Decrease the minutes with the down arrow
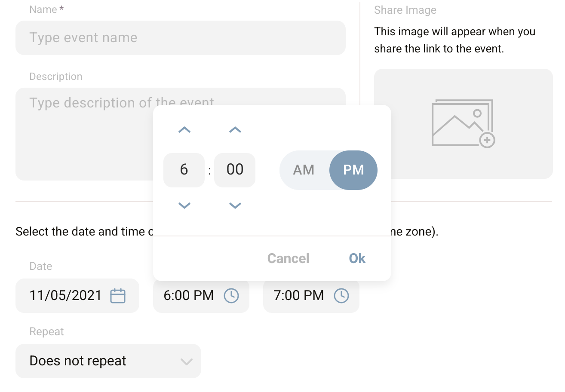 coord(235,205)
